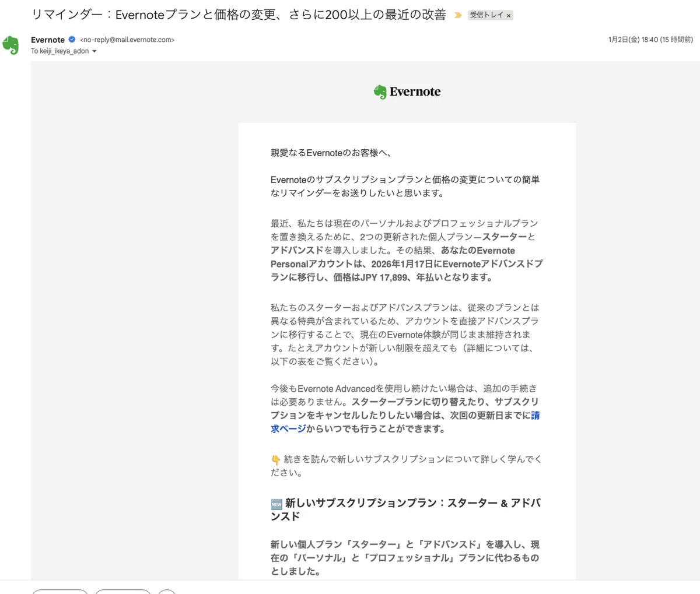
Task: Click the no-reply@mail.evernote.com address
Action: click(127, 40)
